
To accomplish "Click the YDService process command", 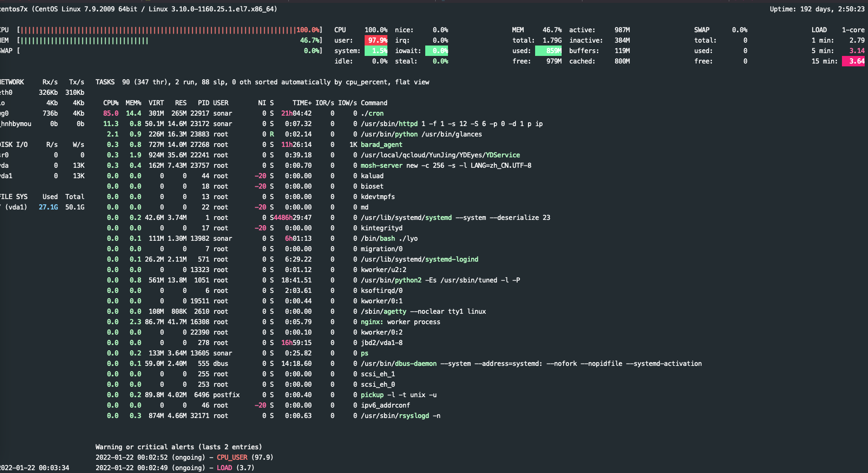I will coord(440,155).
